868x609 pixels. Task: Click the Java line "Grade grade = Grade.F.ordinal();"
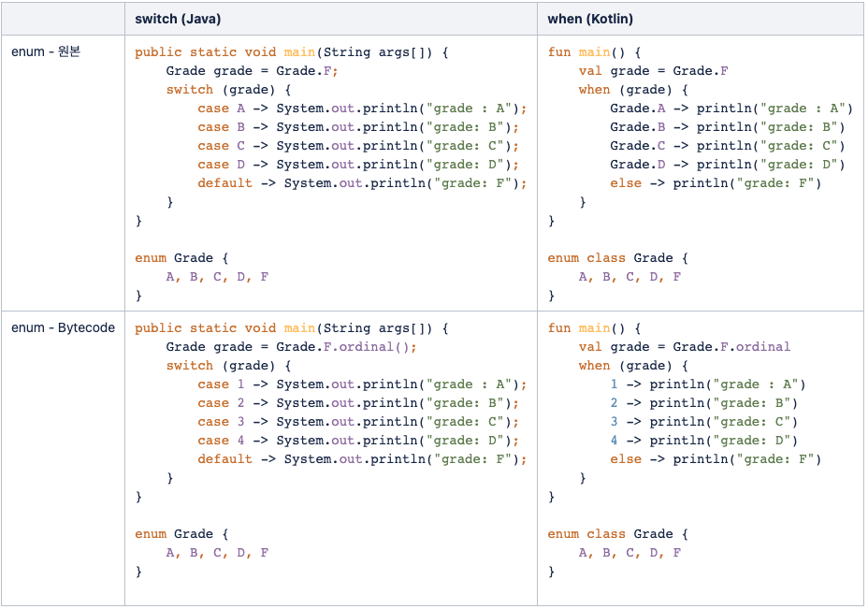coord(291,347)
